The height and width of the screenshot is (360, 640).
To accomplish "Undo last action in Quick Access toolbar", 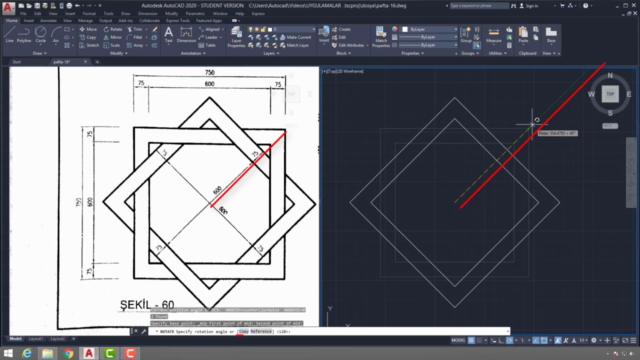I will 77,6.
